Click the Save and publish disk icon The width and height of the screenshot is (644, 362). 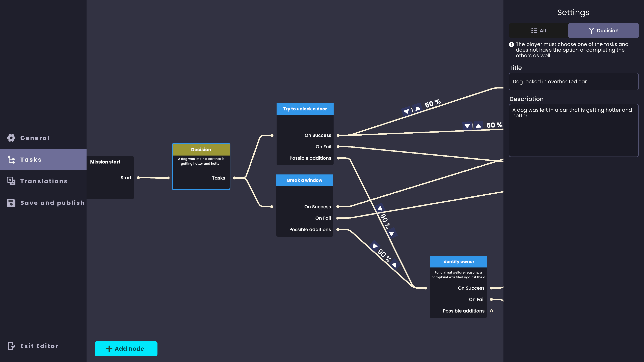point(11,203)
